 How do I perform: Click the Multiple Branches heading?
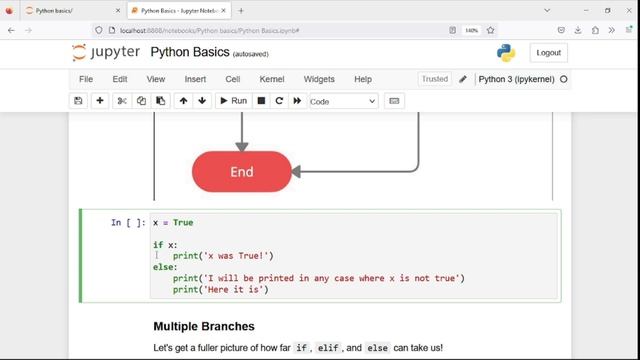tap(204, 326)
